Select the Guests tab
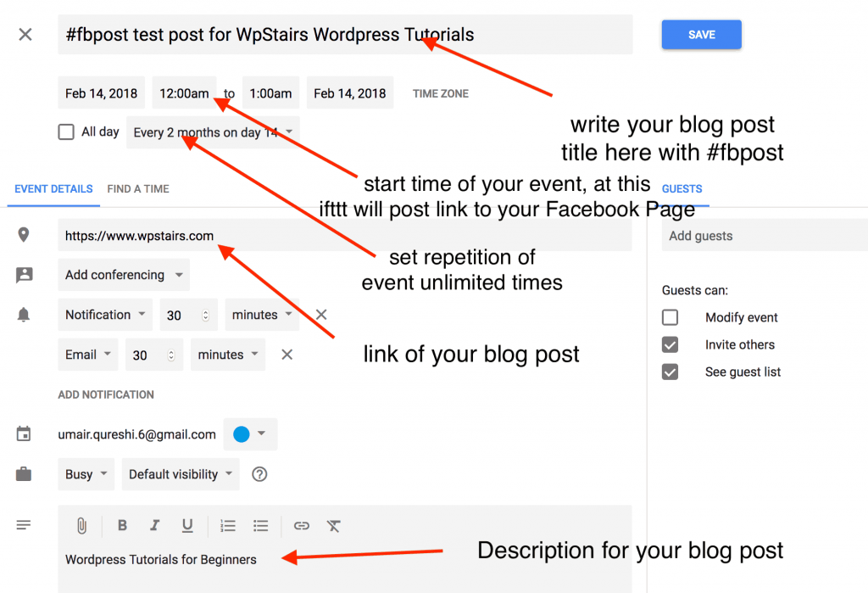 click(682, 189)
